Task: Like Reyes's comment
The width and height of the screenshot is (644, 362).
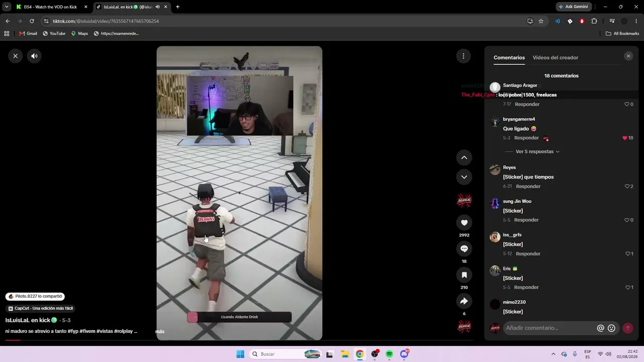Action: 627,187
